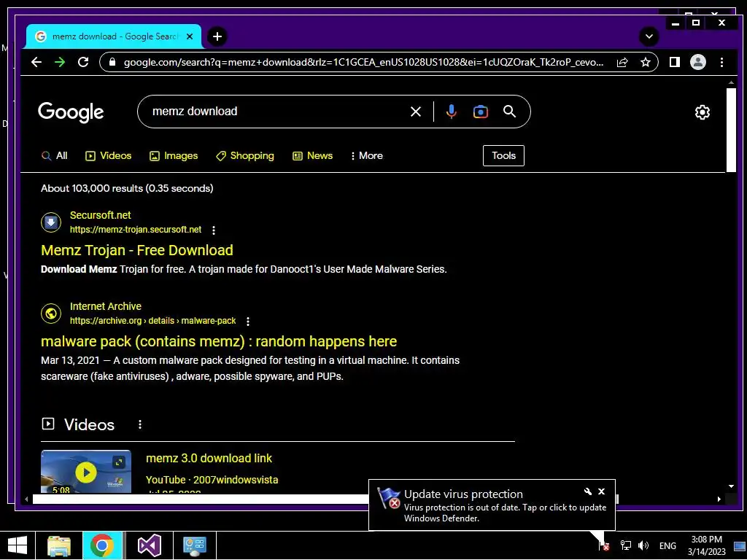The width and height of the screenshot is (747, 560).
Task: Bookmark this page with the star icon
Action: (645, 63)
